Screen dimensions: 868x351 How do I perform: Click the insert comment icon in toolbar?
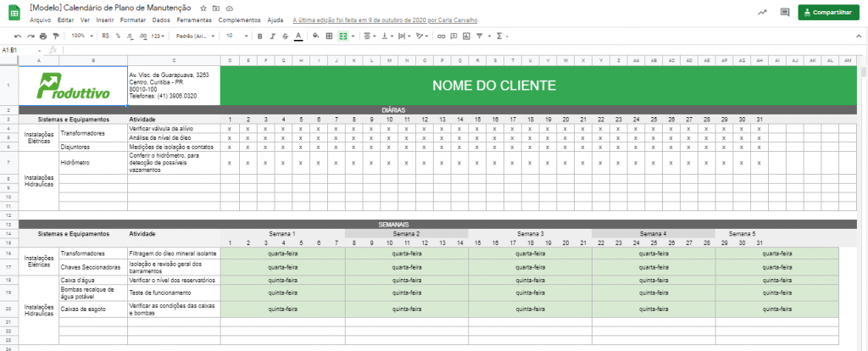point(454,36)
